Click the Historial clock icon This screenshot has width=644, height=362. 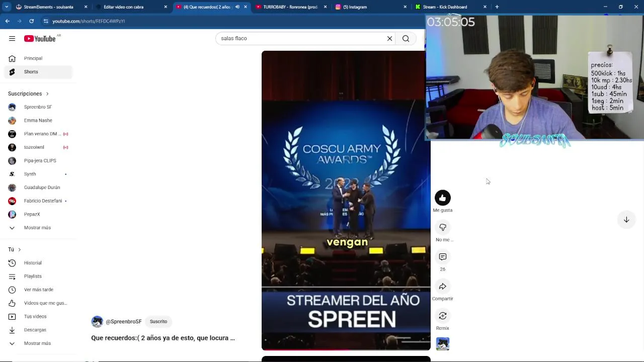click(x=12, y=263)
